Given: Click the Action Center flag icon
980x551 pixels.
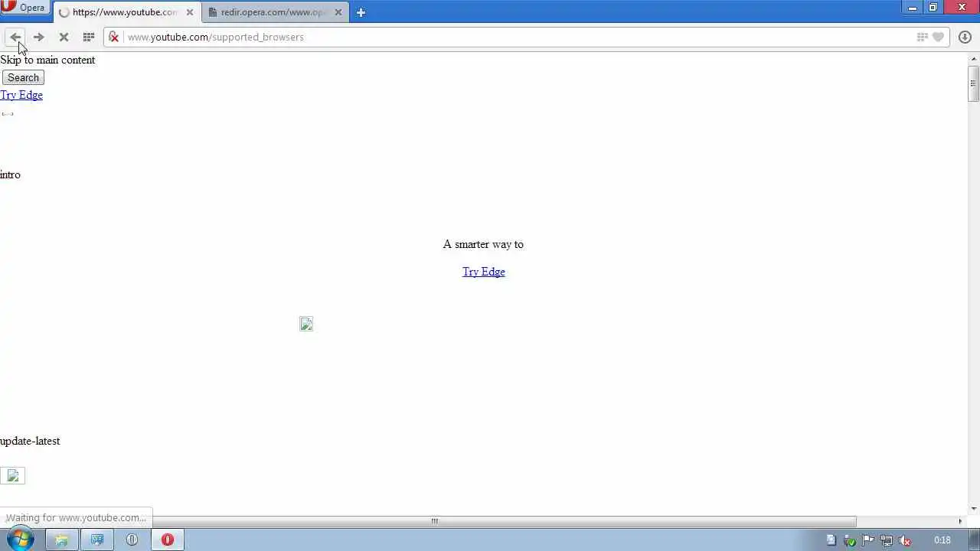Looking at the screenshot, I should point(868,540).
